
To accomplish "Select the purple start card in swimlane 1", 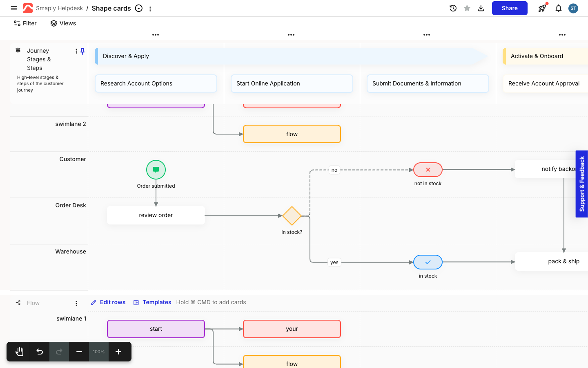I will [x=156, y=329].
